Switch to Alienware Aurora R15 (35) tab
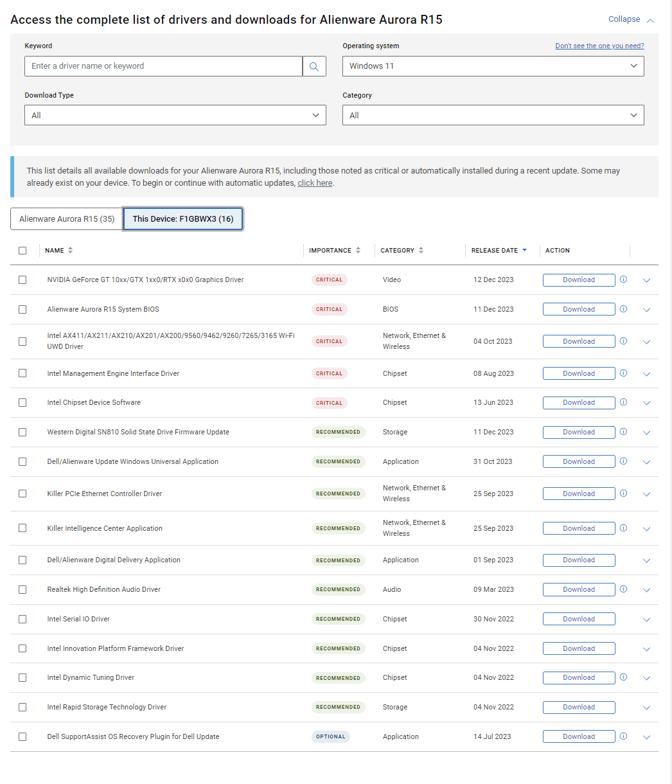The height and width of the screenshot is (784, 672). (67, 219)
